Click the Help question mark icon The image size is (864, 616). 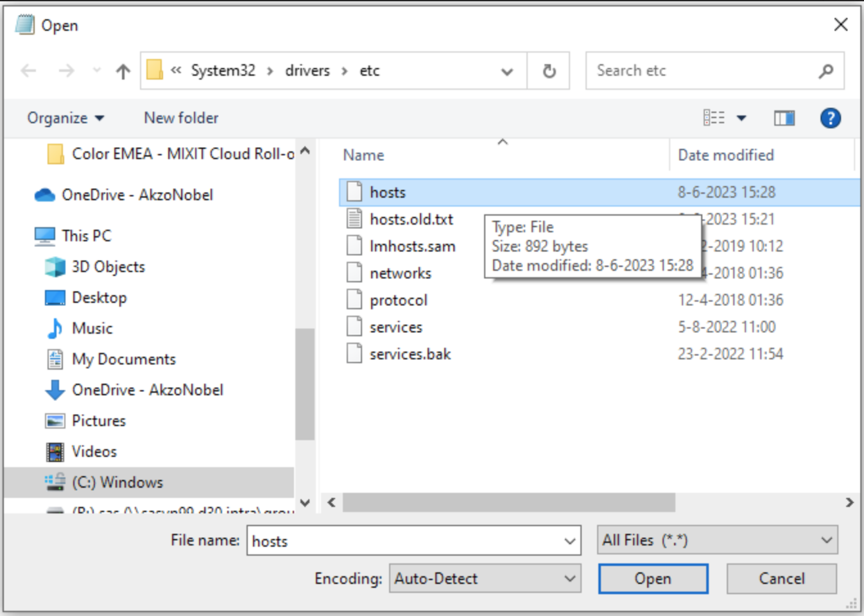point(830,118)
